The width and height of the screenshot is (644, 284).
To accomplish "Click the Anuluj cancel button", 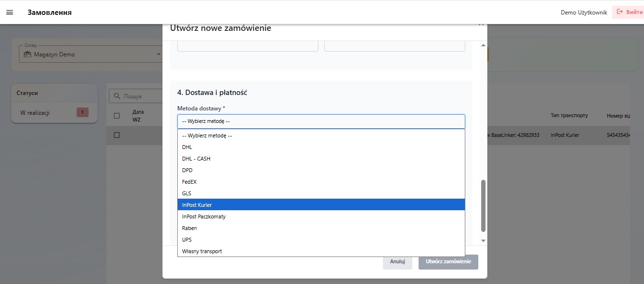I will pos(397,262).
